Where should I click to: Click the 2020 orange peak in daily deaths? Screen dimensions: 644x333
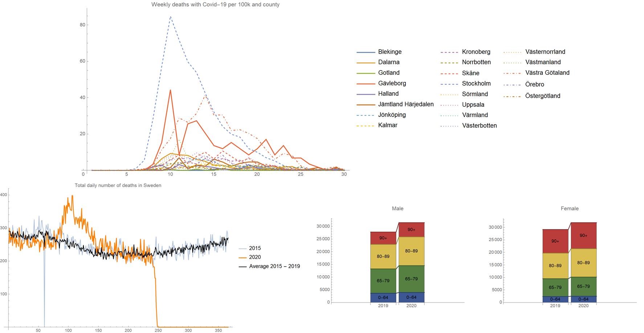(72, 196)
